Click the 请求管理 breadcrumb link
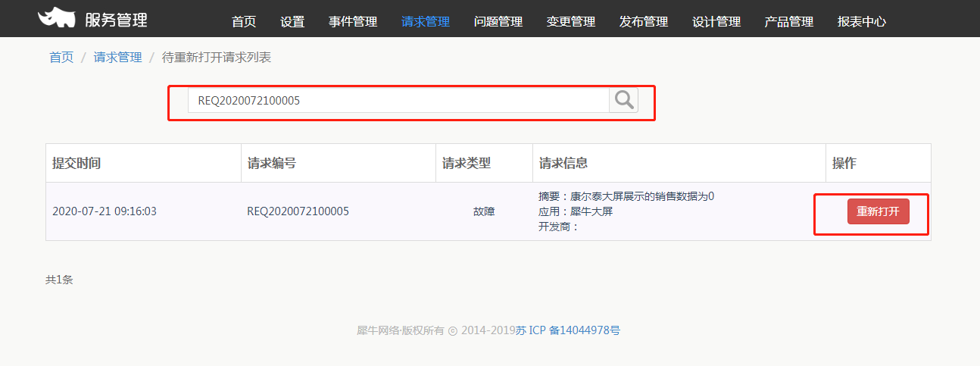980x366 pixels. click(118, 57)
